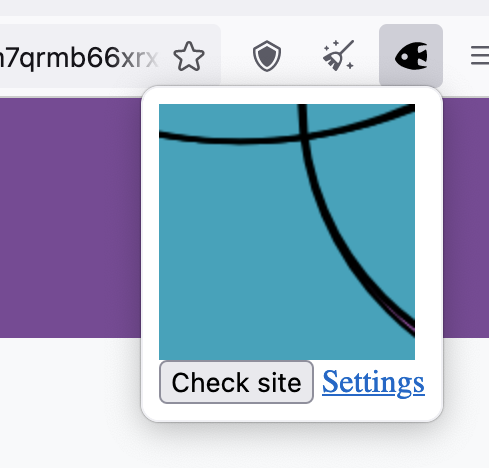This screenshot has width=489, height=468.
Task: Bookmark this page with the star icon
Action: [x=189, y=56]
